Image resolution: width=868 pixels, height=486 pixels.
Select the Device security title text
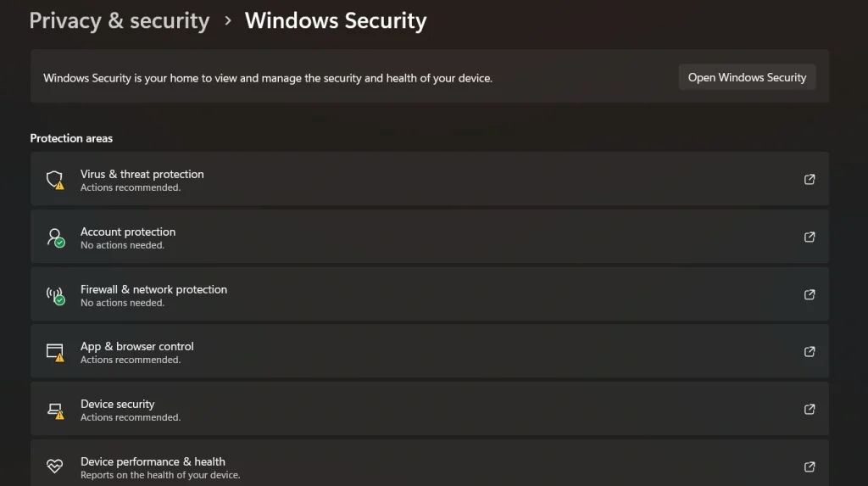pos(117,404)
